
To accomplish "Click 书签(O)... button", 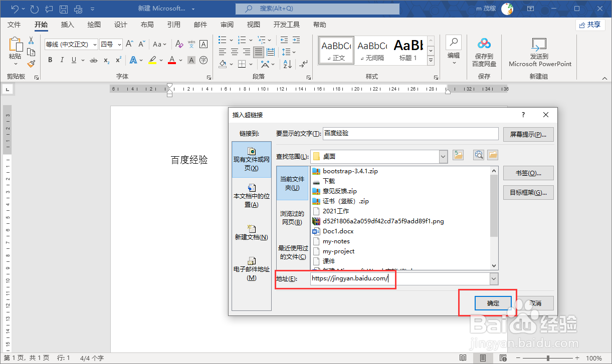I will (528, 173).
